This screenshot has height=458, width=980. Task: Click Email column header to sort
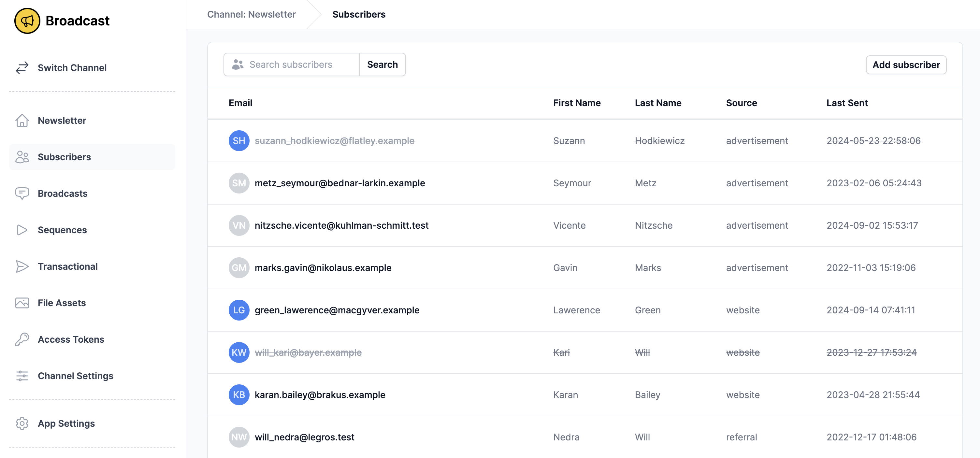(x=241, y=103)
